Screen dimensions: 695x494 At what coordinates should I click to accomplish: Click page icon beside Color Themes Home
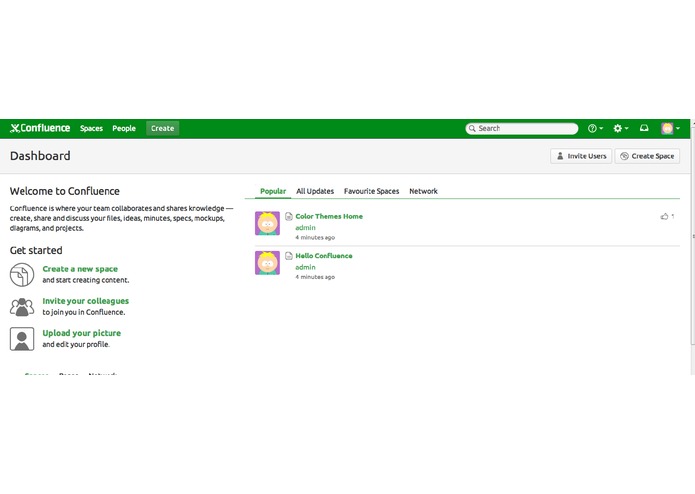click(289, 216)
